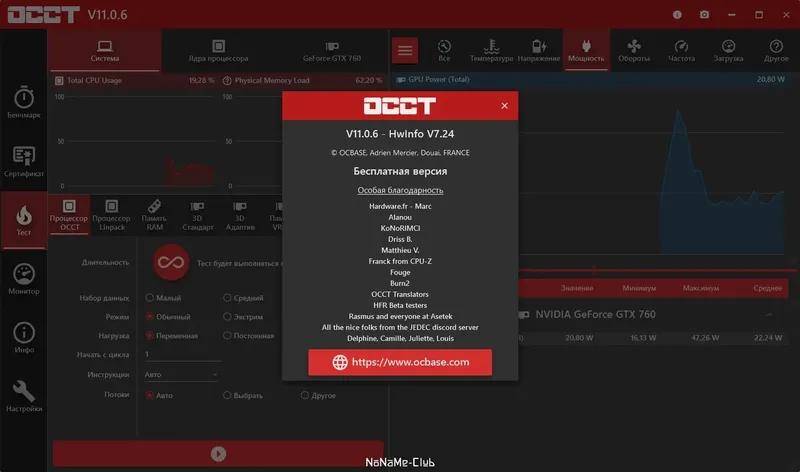Image resolution: width=800 pixels, height=472 pixels.
Task: Click the 47,26 W maximum value
Action: [705, 338]
